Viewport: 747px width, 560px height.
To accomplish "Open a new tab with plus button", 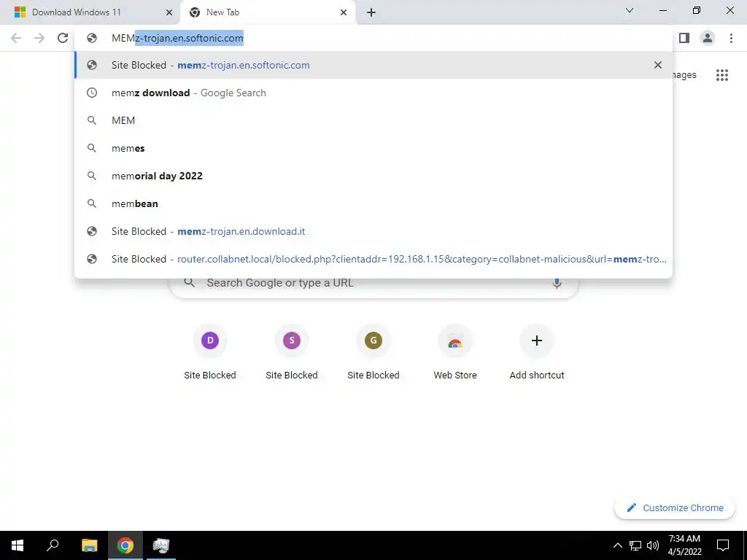I will [371, 12].
